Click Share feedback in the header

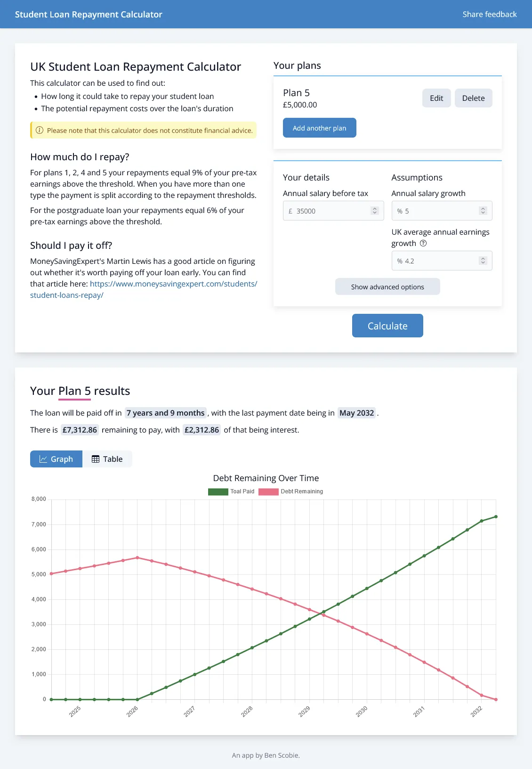tap(490, 14)
